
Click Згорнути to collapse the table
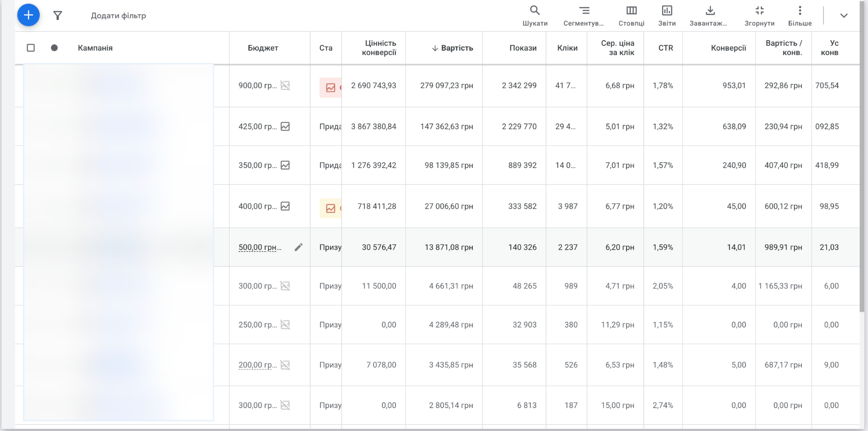coord(759,16)
